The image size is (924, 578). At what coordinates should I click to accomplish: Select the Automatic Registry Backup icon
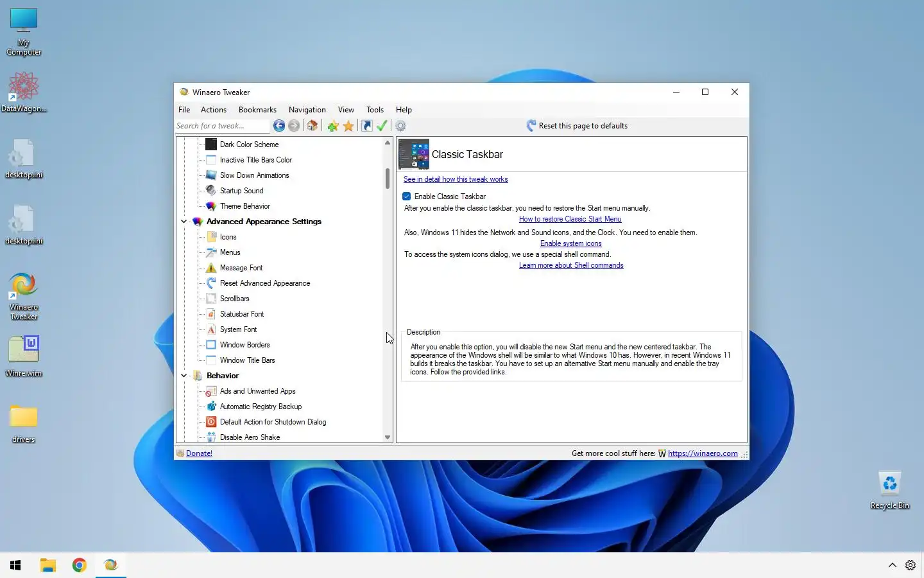pyautogui.click(x=211, y=407)
